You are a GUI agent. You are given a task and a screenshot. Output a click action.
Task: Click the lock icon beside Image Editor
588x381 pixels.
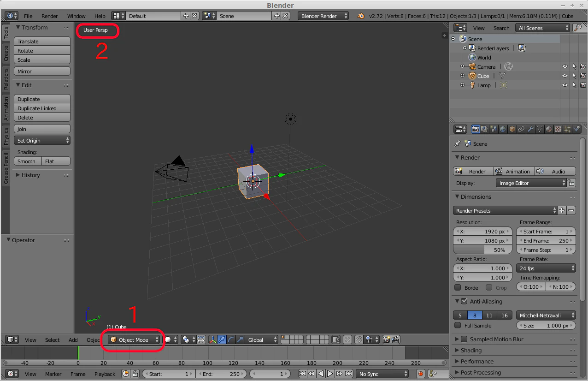point(571,183)
